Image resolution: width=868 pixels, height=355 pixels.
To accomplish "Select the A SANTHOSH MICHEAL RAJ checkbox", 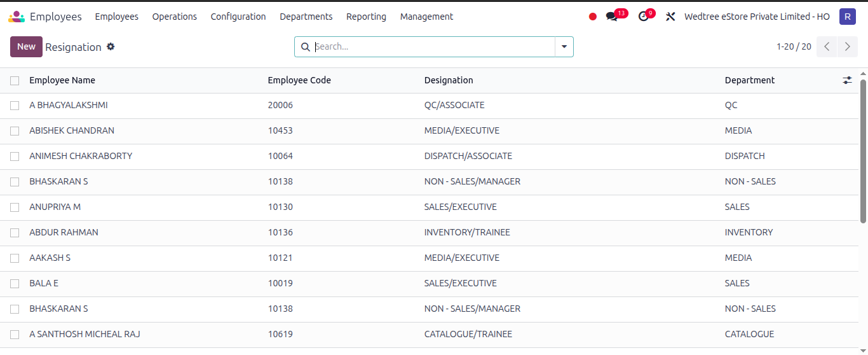I will coord(15,335).
